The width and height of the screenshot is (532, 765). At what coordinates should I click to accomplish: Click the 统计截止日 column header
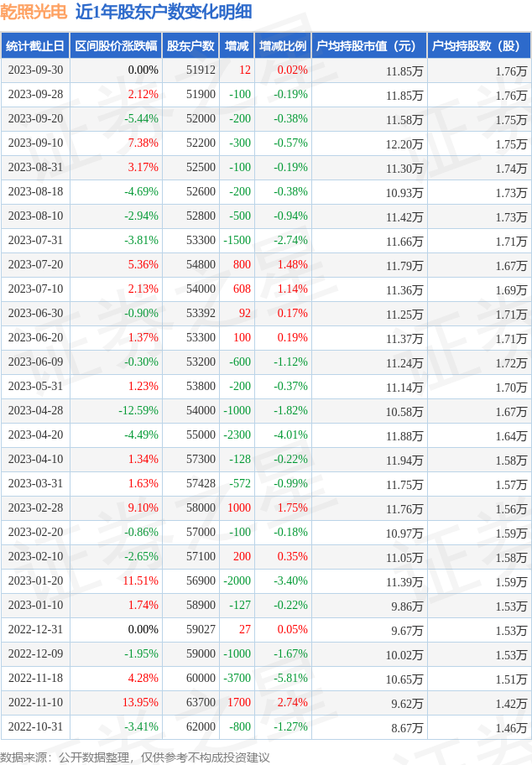click(x=35, y=46)
